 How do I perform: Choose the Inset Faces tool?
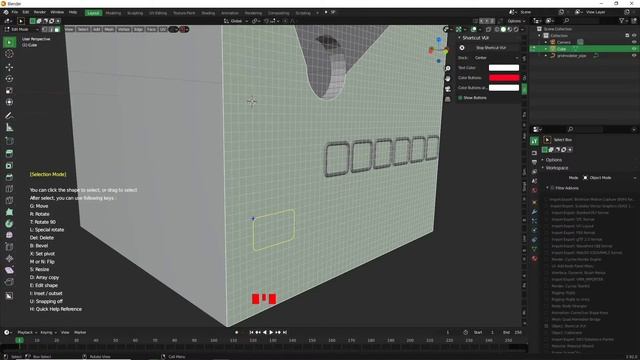[9, 165]
